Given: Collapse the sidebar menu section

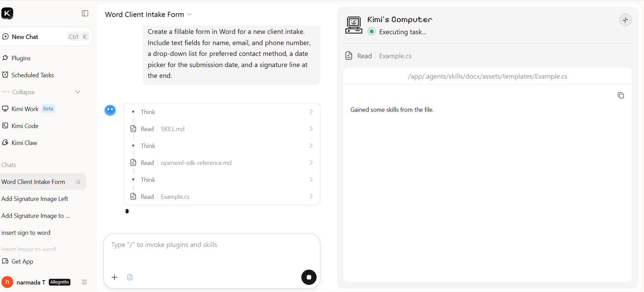Looking at the screenshot, I should pos(41,92).
